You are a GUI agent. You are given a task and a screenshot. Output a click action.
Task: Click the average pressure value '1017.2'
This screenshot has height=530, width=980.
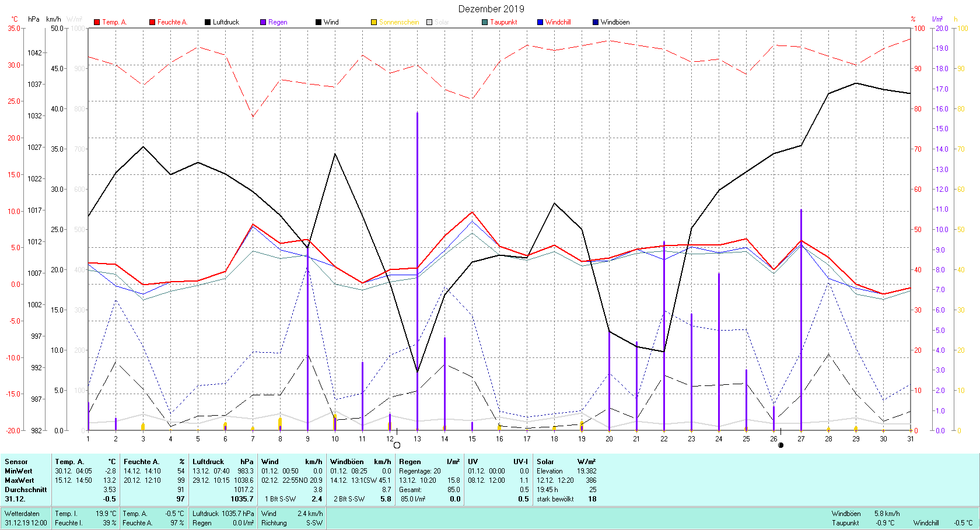click(244, 490)
